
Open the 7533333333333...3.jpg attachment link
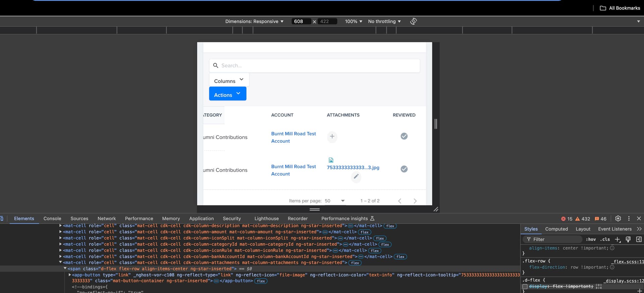point(353,168)
